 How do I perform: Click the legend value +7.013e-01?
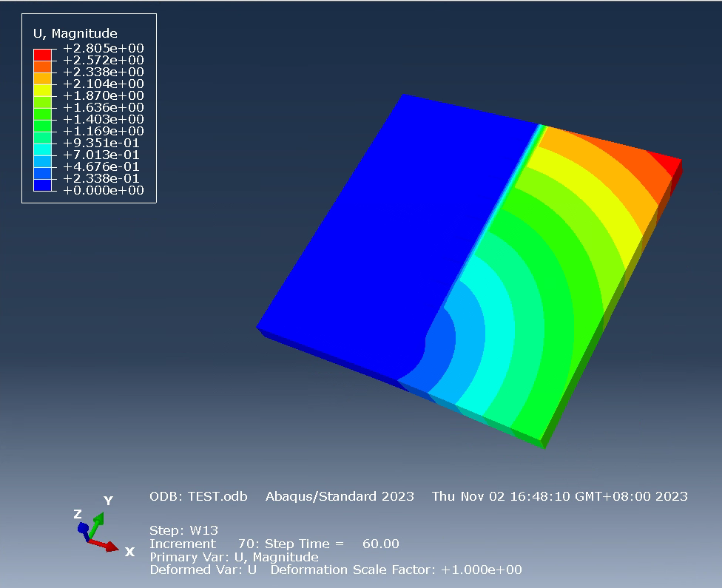101,155
